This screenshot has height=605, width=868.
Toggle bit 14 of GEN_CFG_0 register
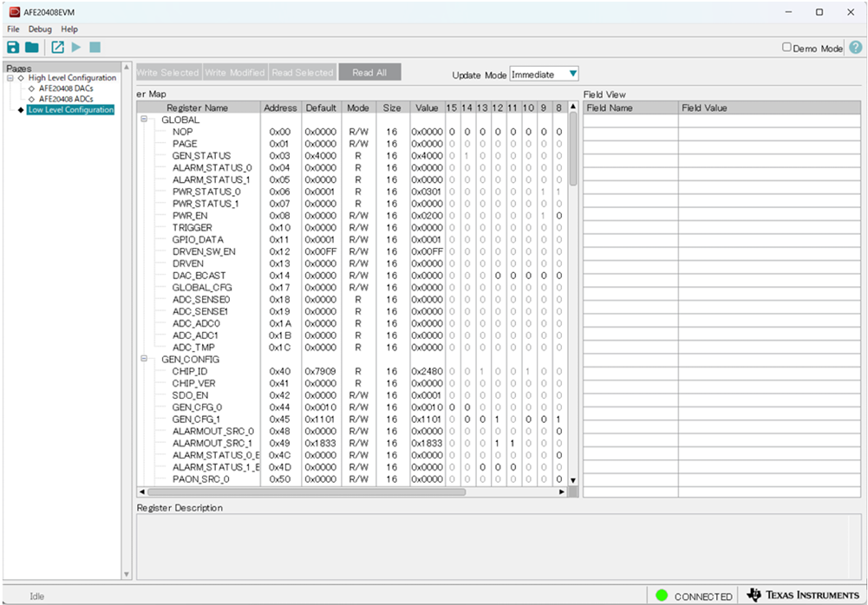pos(467,407)
